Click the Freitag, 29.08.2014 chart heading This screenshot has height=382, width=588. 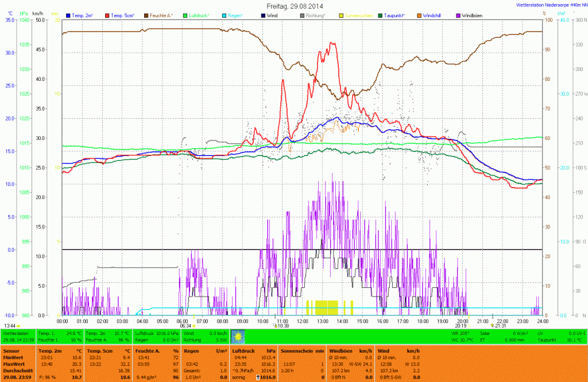tap(295, 5)
